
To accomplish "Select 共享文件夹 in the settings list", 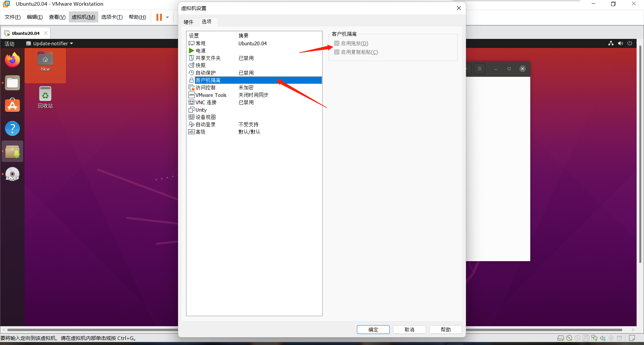I will (x=208, y=58).
